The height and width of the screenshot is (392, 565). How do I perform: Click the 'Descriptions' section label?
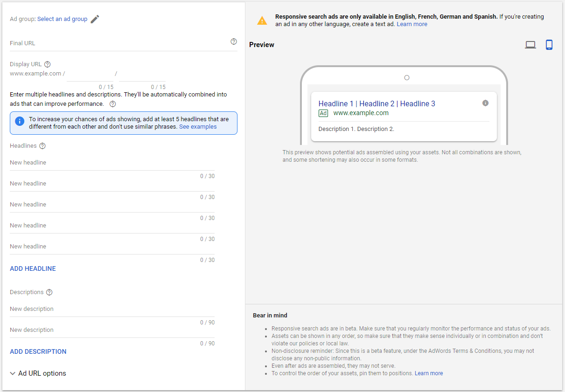click(x=27, y=292)
